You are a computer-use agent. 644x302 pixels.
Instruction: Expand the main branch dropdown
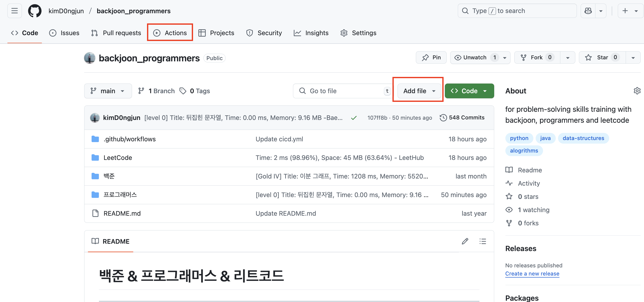108,91
